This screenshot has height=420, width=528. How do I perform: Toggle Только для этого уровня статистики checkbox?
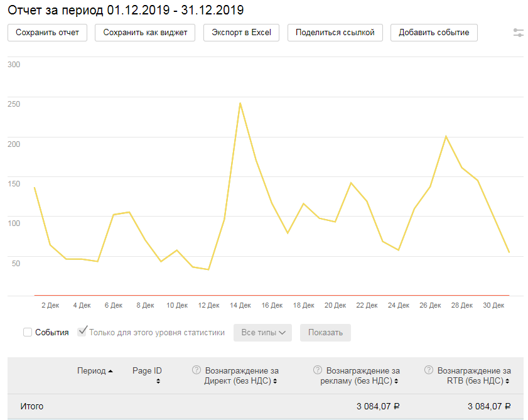click(82, 332)
